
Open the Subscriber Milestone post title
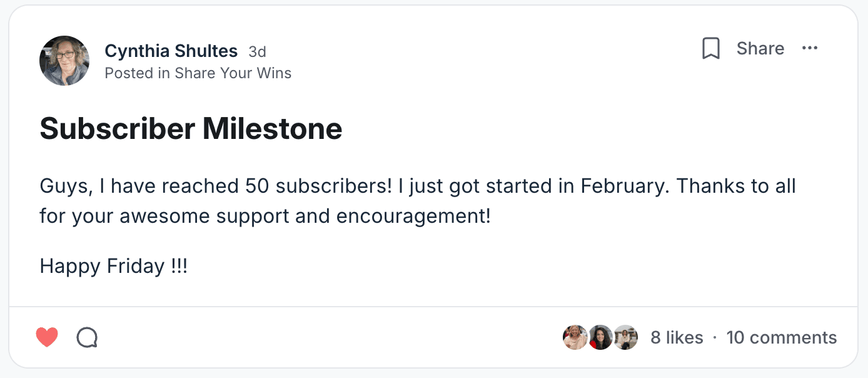tap(191, 129)
